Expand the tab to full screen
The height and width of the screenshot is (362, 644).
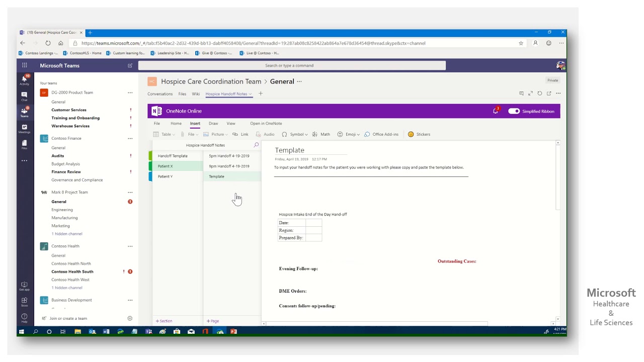530,94
